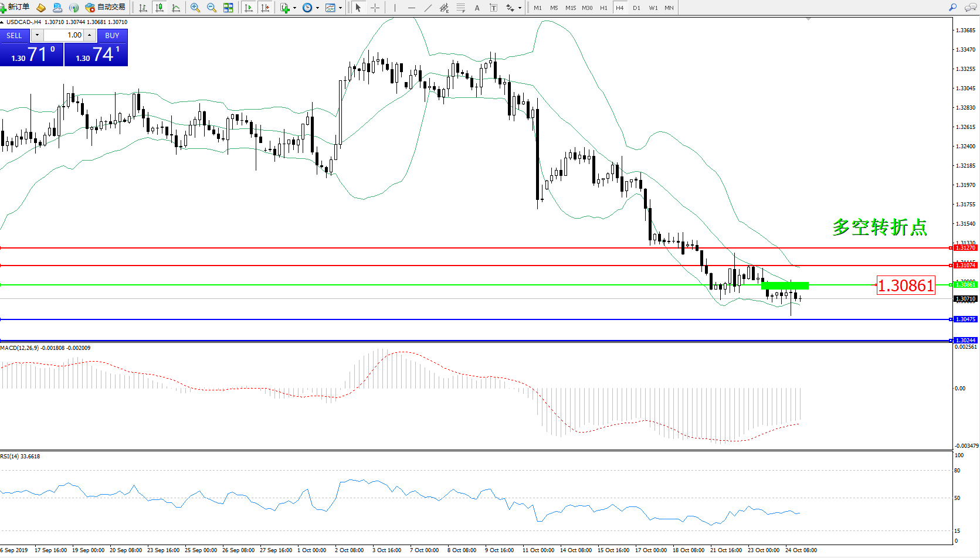980x558 pixels.
Task: Switch to the H1 timeframe
Action: click(603, 8)
